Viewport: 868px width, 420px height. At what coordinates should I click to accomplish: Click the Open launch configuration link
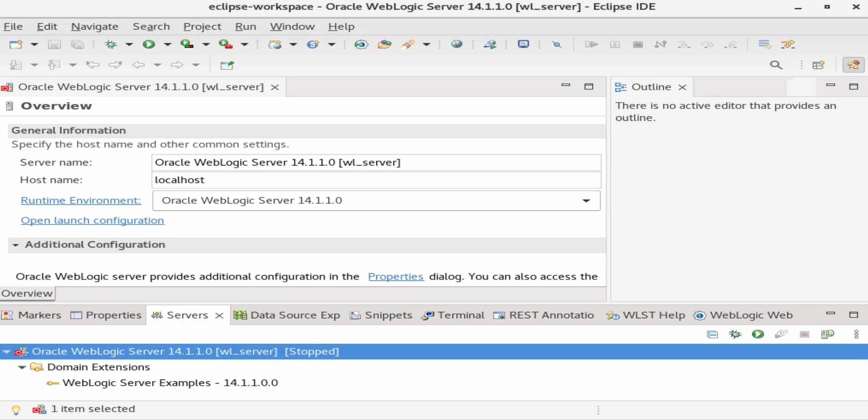[92, 220]
